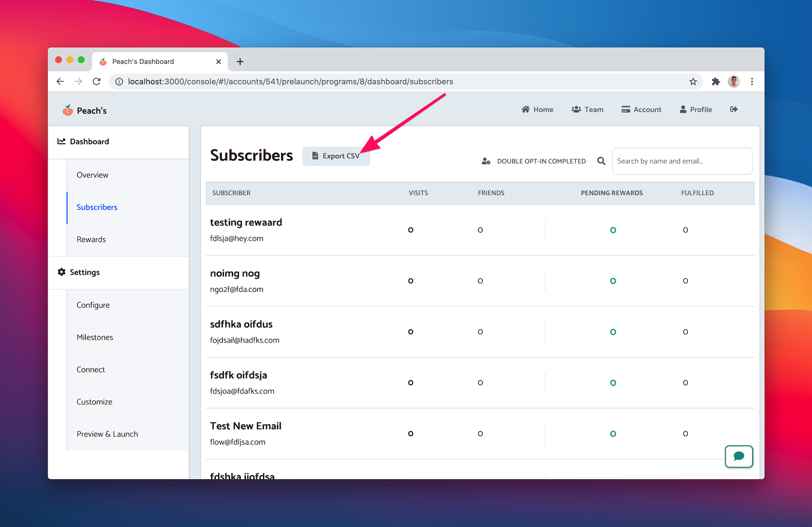Click pending rewards count for testing rewaard
The width and height of the screenshot is (812, 527).
click(x=613, y=230)
